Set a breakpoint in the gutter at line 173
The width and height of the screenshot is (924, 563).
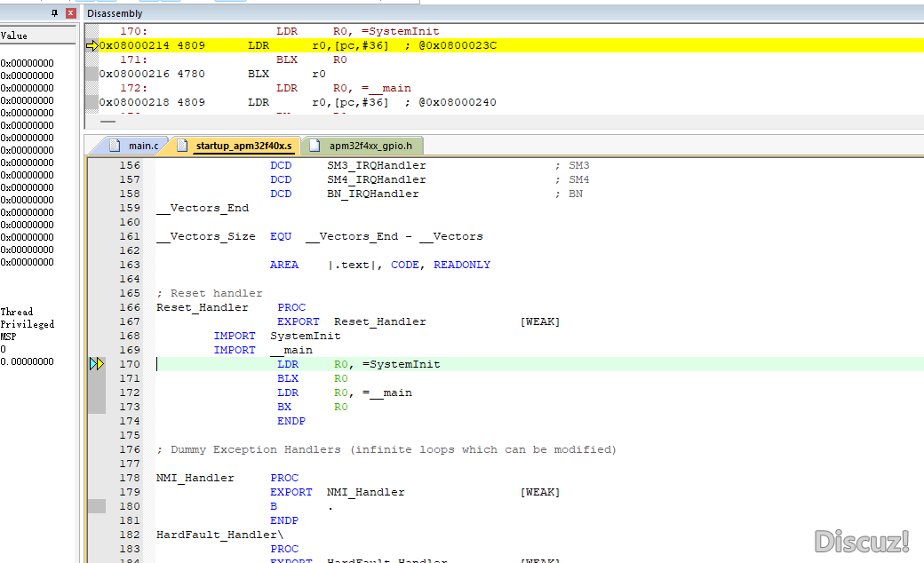click(97, 407)
